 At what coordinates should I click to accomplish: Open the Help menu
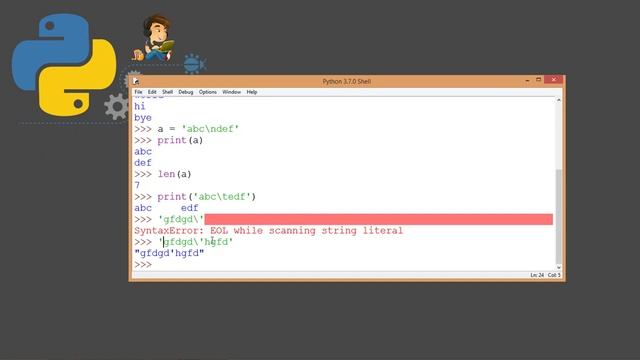(252, 92)
